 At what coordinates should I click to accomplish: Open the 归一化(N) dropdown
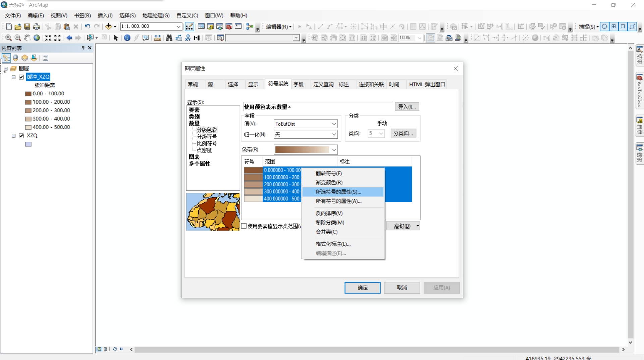334,135
